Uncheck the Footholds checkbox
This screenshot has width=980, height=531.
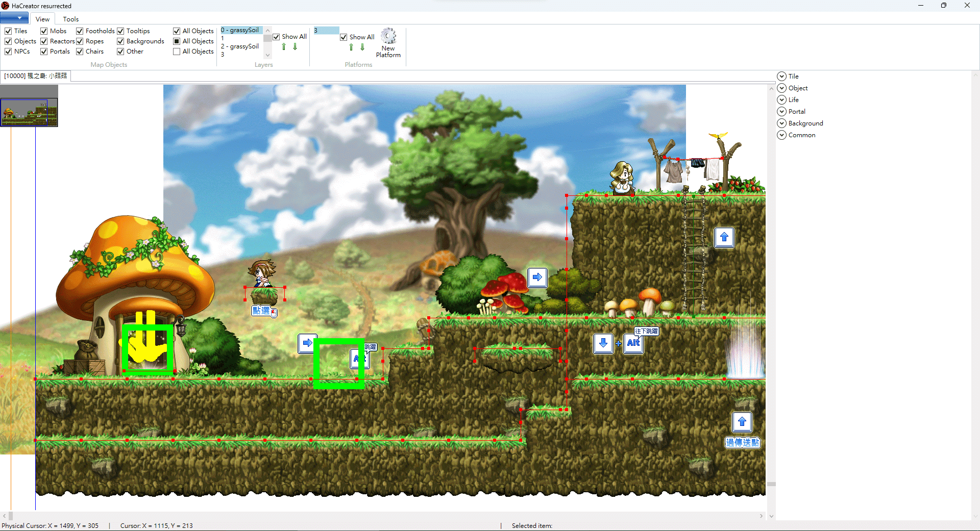(80, 31)
